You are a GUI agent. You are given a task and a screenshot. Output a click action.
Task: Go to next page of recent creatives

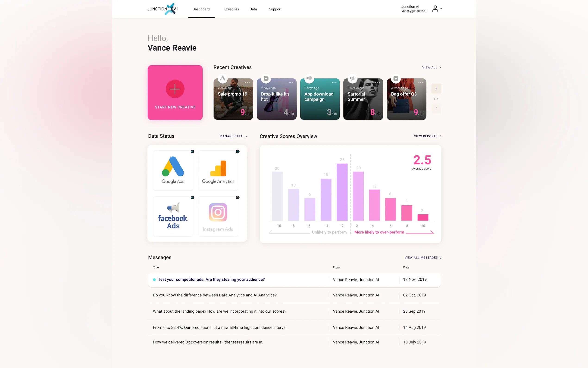pos(436,89)
